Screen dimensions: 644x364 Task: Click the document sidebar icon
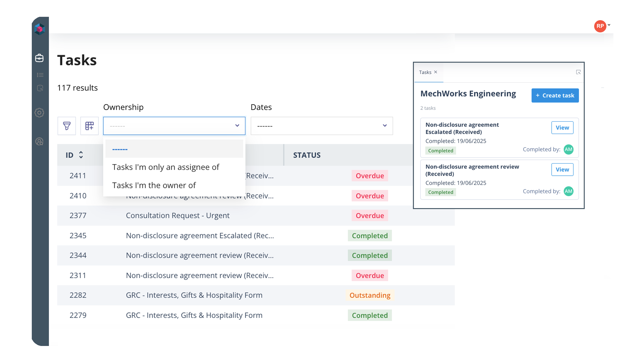tap(40, 88)
